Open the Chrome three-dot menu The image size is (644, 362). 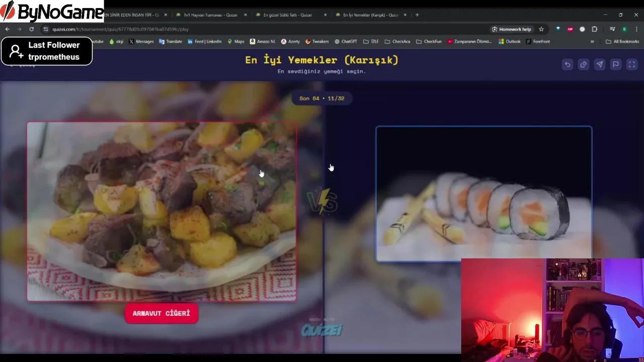tap(636, 29)
